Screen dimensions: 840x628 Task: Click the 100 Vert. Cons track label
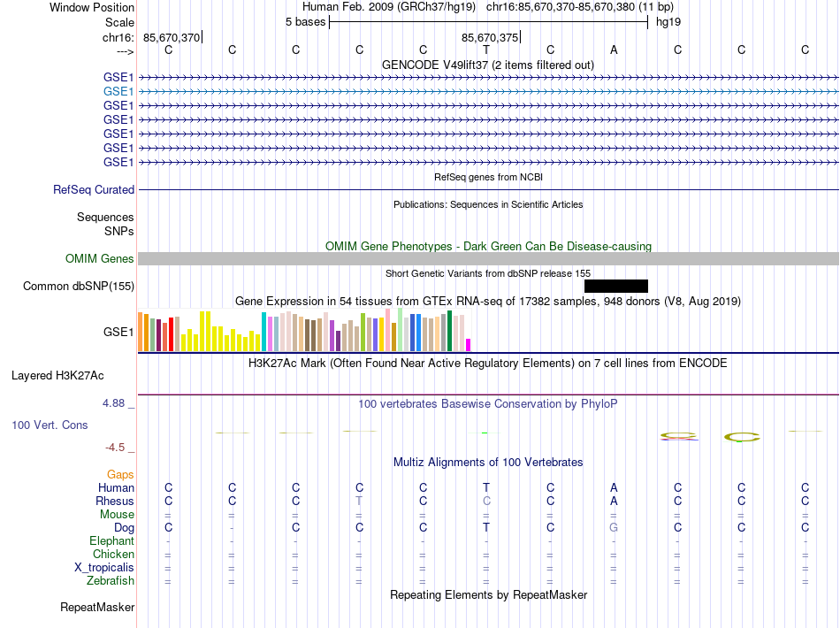point(50,425)
